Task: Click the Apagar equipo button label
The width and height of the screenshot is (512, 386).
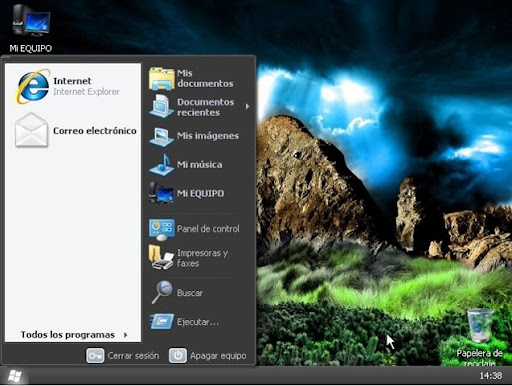Action: coord(218,356)
